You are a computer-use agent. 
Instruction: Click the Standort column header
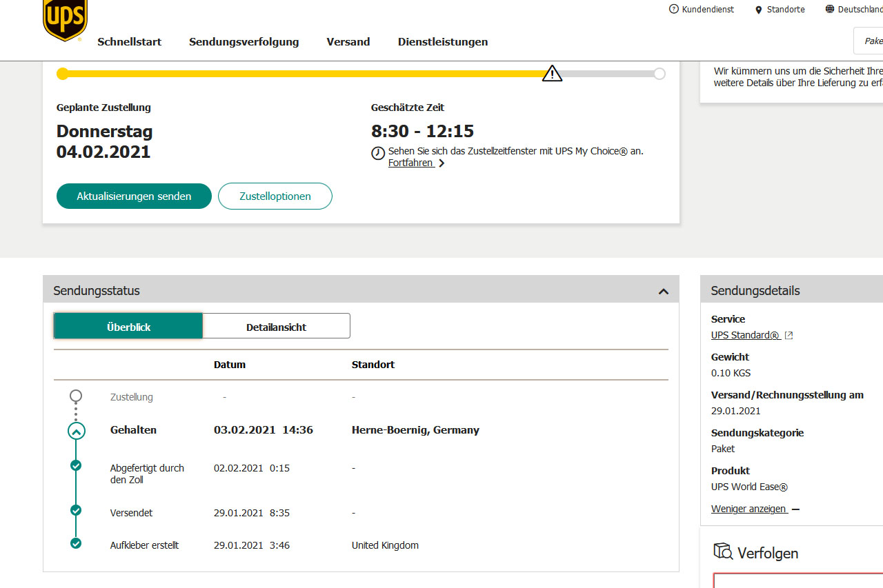coord(373,365)
